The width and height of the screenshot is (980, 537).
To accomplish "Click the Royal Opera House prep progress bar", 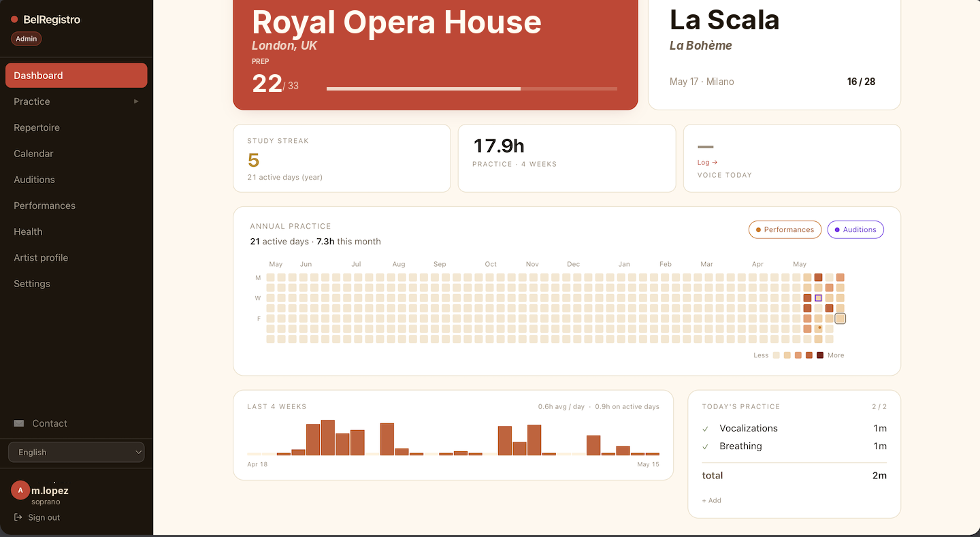I will tap(472, 88).
